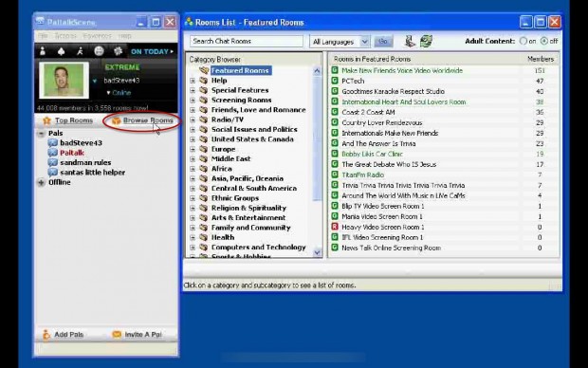
Task: Click the badSteve43 profile photo thumbnail
Action: point(64,81)
